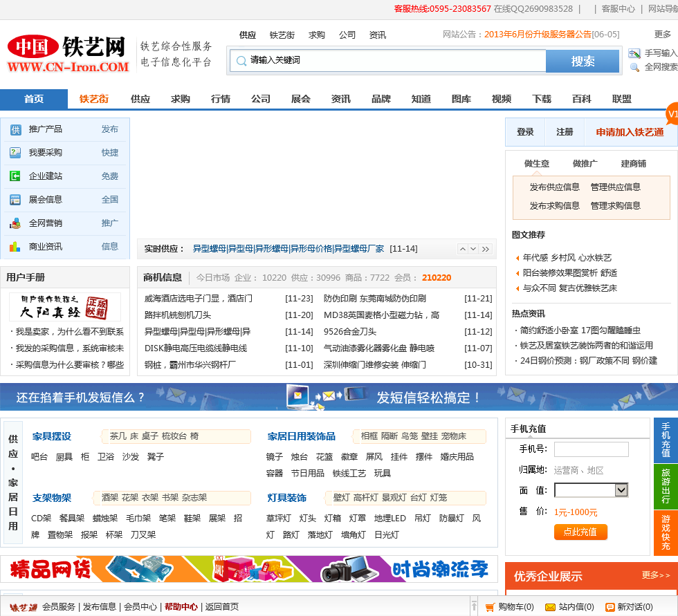This screenshot has height=616, width=678.
Task: Click the 企业建站 green arrow icon
Action: tap(15, 176)
